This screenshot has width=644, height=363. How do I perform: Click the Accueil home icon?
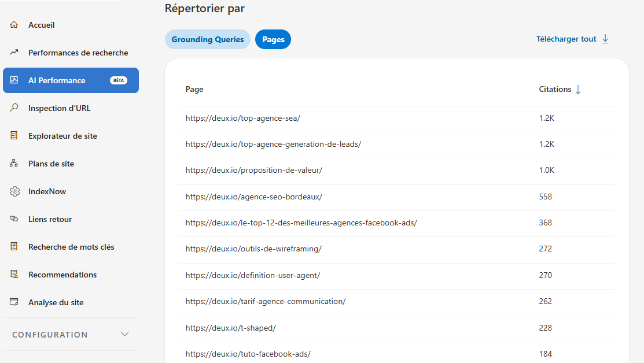[14, 25]
